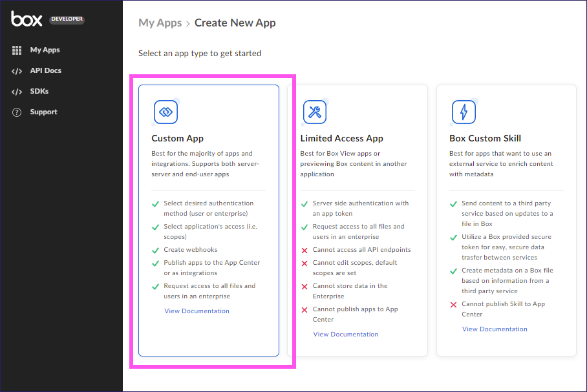
Task: Click the My Apps grid icon
Action: click(x=17, y=50)
